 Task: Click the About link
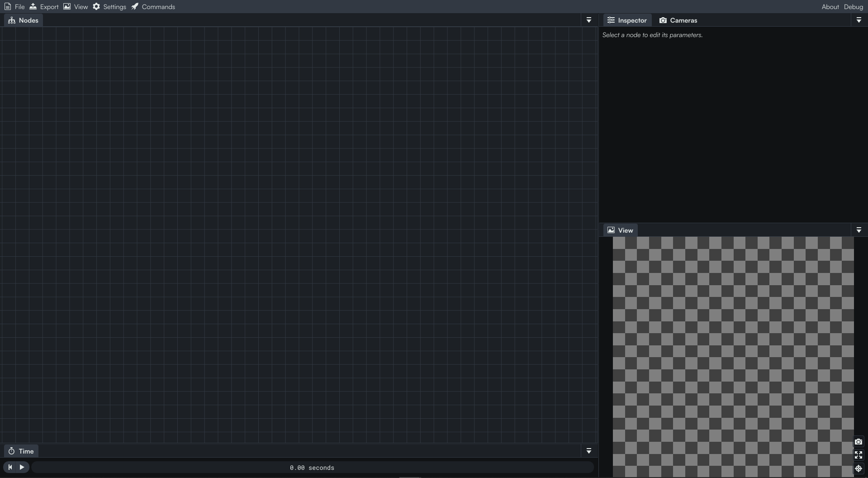[830, 7]
